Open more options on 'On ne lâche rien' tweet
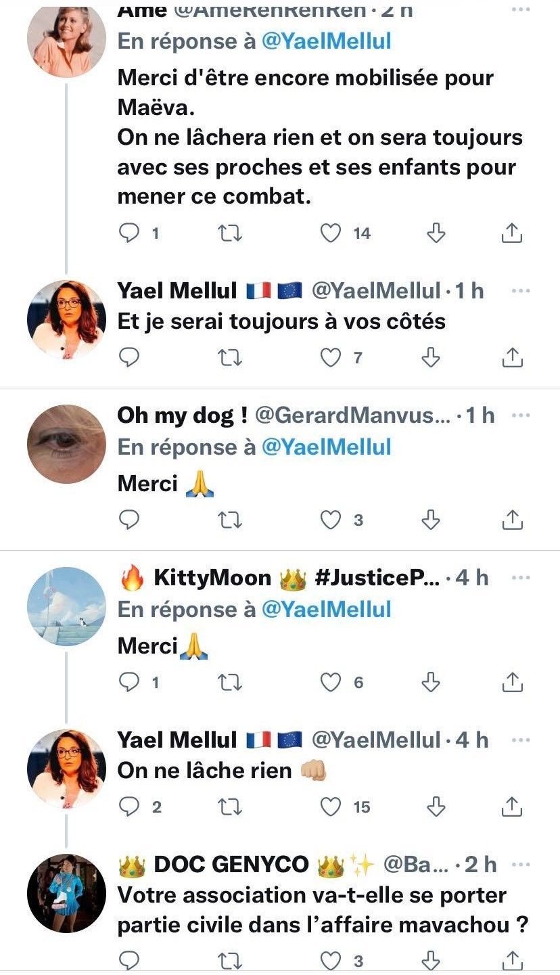The height and width of the screenshot is (975, 560). point(521,740)
